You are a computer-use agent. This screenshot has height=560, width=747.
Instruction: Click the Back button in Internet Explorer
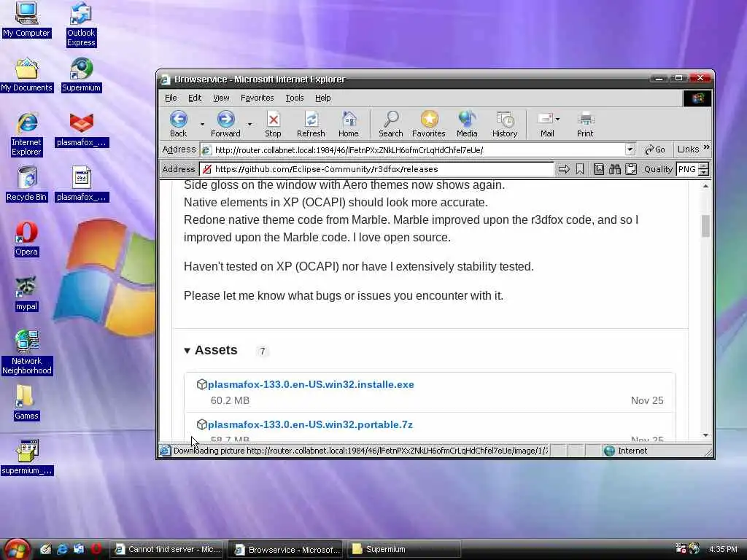[179, 124]
